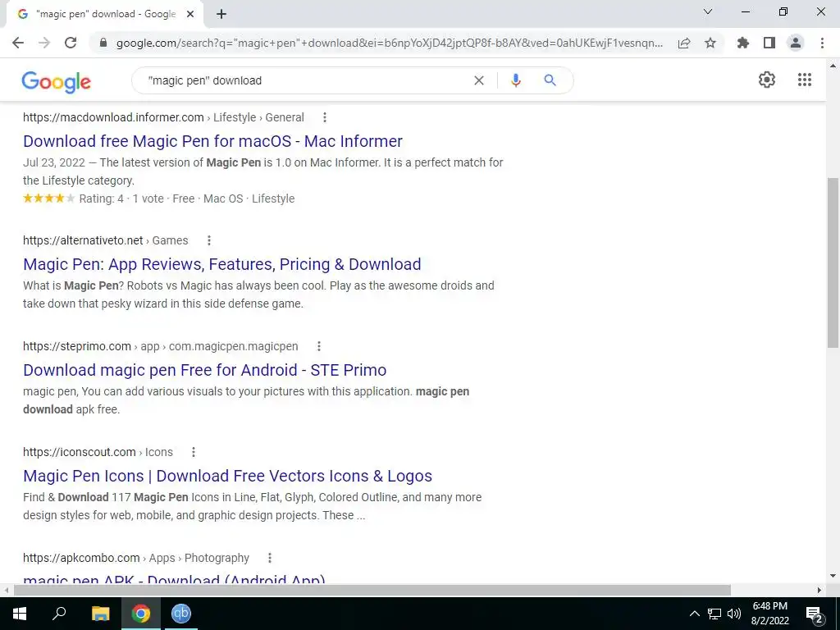Go to Google homepage via logo
840x630 pixels.
tap(57, 81)
